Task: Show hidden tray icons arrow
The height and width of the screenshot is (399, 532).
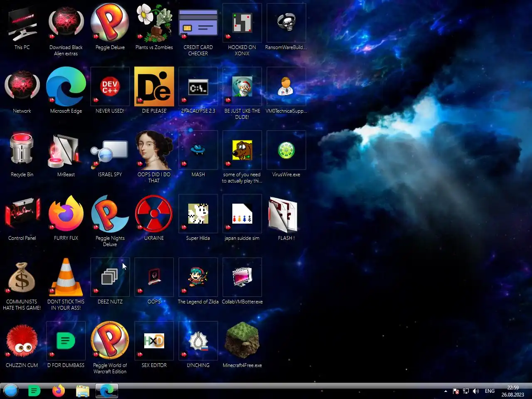Action: (x=446, y=391)
